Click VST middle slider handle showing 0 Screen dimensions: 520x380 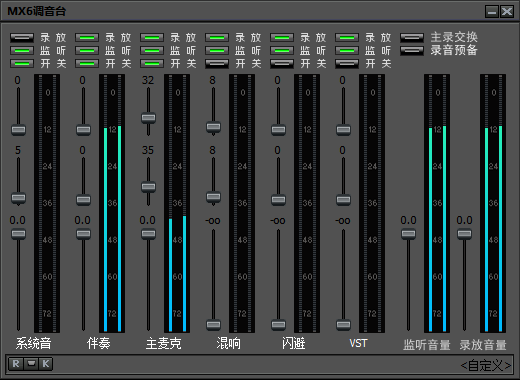coord(343,200)
